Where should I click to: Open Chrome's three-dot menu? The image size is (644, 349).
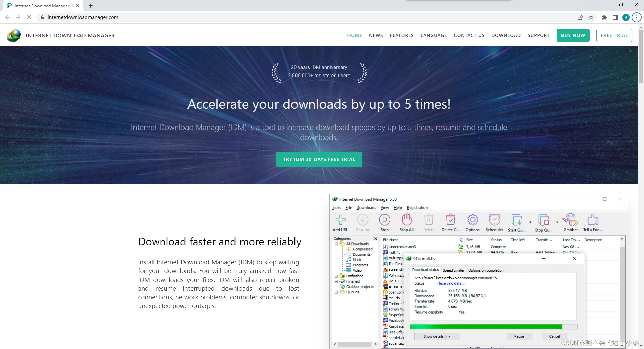pos(637,17)
